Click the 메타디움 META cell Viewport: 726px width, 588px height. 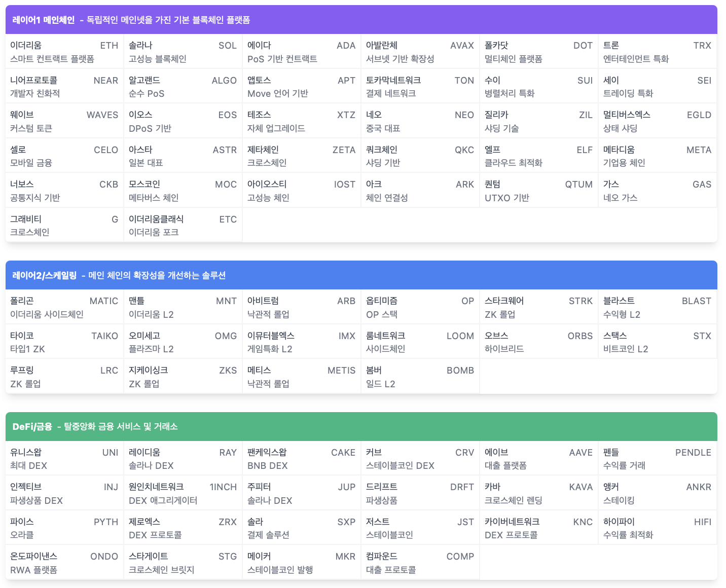point(658,156)
